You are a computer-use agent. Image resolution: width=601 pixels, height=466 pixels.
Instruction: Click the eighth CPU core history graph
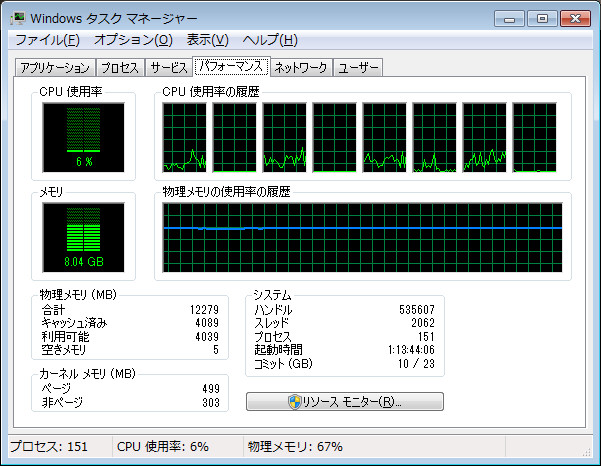tap(535, 137)
